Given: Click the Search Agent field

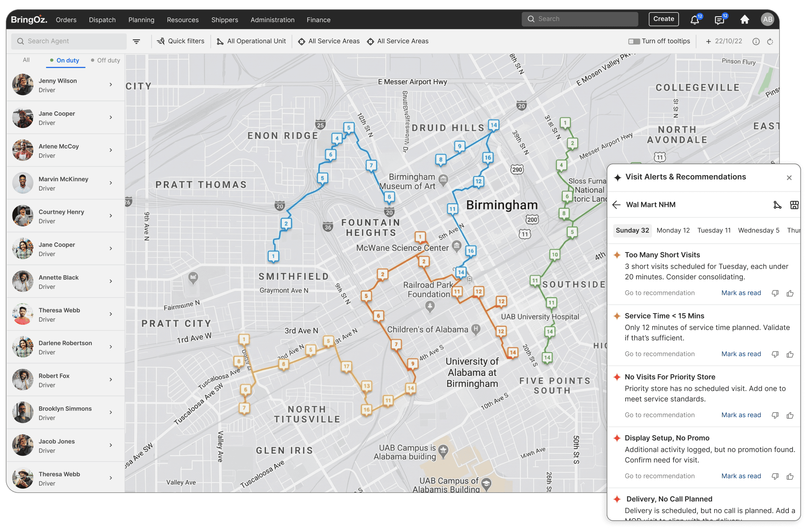Looking at the screenshot, I should click(69, 41).
